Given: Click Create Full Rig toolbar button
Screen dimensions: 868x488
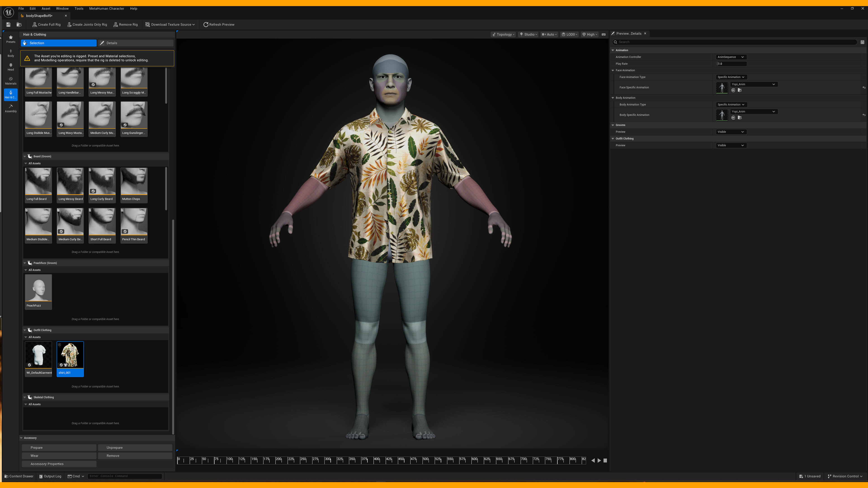Looking at the screenshot, I should [x=47, y=25].
